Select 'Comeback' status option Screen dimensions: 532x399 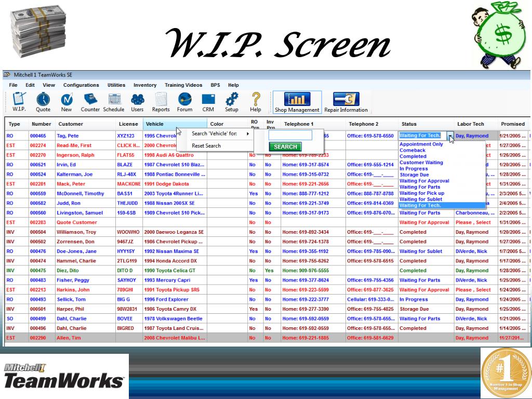(x=412, y=150)
